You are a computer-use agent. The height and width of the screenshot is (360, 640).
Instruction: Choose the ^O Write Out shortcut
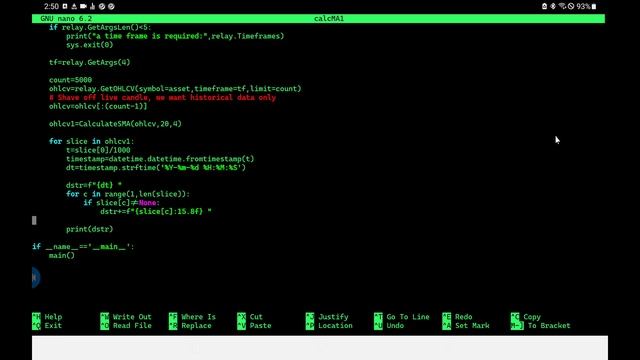click(x=126, y=317)
